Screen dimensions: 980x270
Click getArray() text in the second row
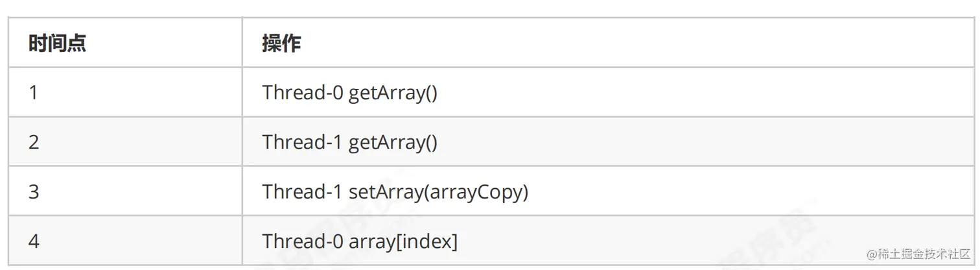coord(393,143)
